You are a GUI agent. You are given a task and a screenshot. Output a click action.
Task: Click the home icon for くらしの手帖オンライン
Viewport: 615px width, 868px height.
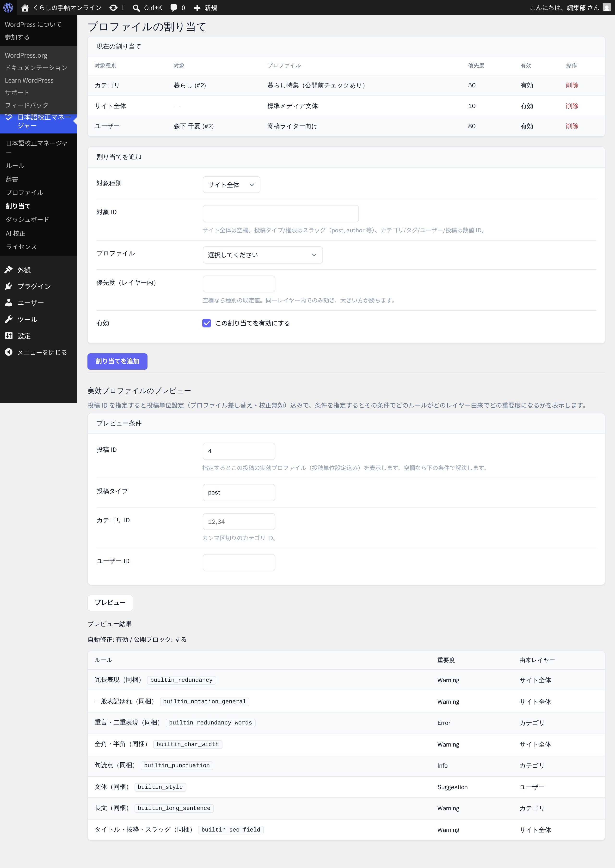pos(25,8)
